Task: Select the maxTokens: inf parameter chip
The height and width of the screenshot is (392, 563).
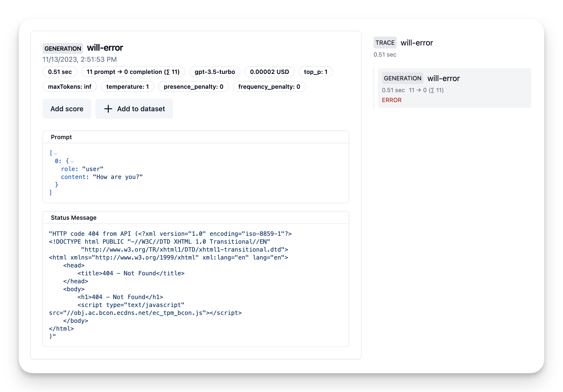Action: click(x=69, y=87)
